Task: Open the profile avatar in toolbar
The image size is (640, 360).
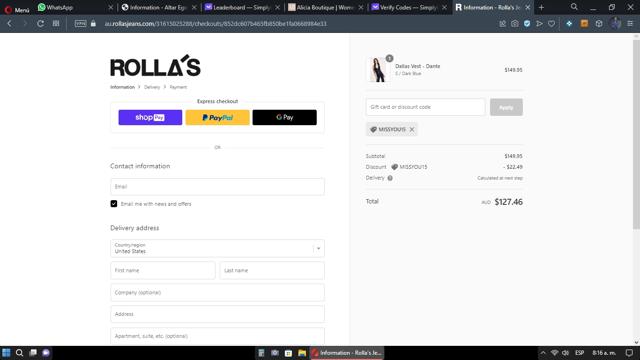Action: click(616, 24)
